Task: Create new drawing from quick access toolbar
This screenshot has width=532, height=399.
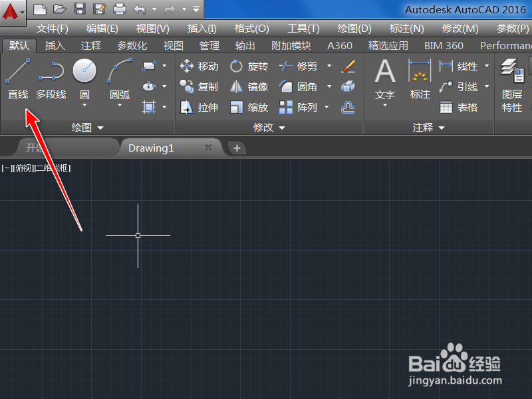Action: click(x=40, y=9)
